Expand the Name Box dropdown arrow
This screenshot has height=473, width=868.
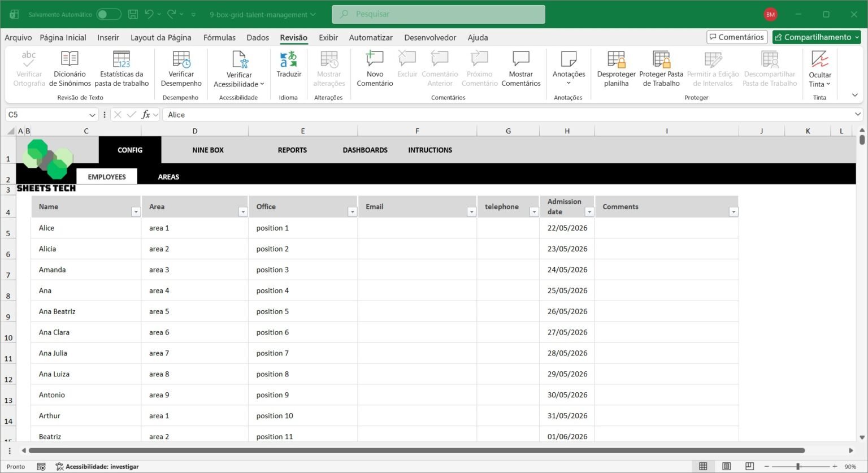(x=93, y=115)
